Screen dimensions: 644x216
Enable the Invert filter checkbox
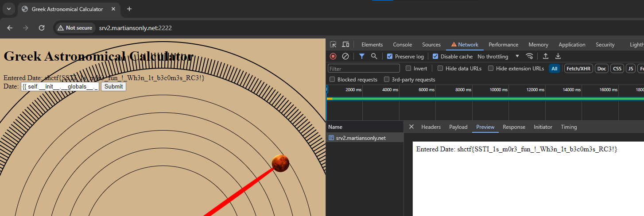(x=408, y=68)
